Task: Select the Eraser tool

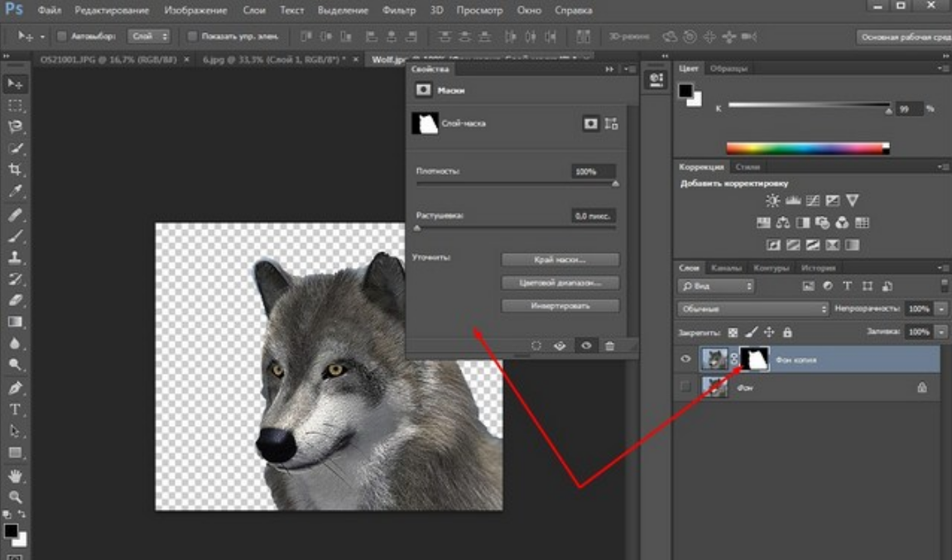Action: (15, 300)
